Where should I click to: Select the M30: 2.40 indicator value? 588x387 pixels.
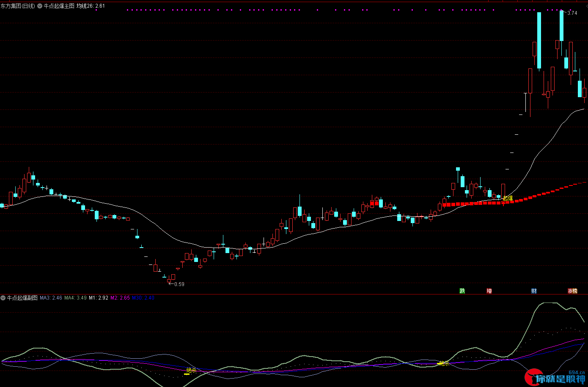pos(143,298)
